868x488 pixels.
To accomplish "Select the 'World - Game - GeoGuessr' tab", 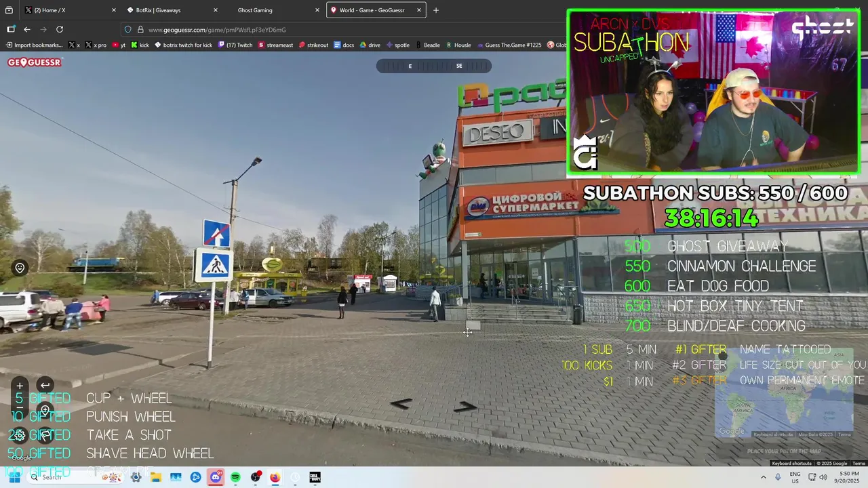I will (x=376, y=10).
